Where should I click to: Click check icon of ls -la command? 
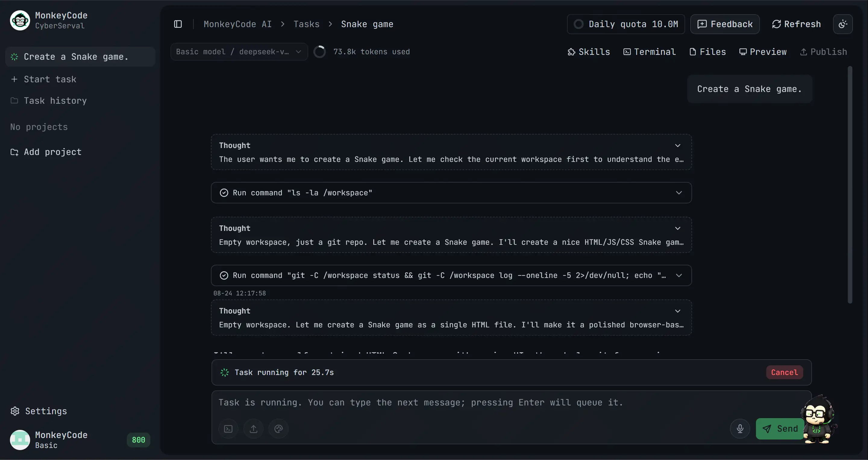(224, 193)
